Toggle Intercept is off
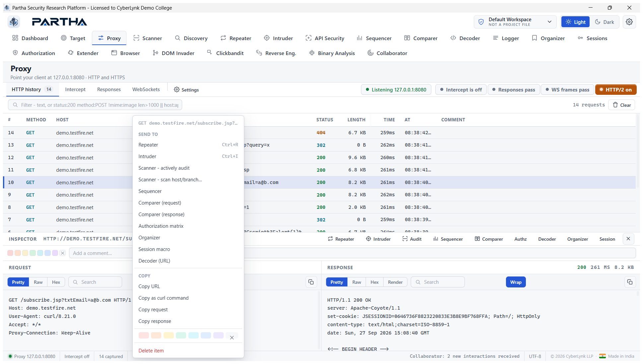 pyautogui.click(x=461, y=90)
